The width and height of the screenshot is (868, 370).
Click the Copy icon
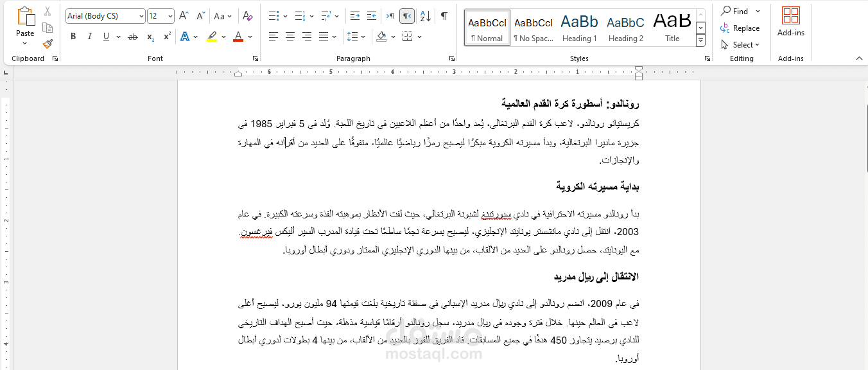tap(48, 28)
